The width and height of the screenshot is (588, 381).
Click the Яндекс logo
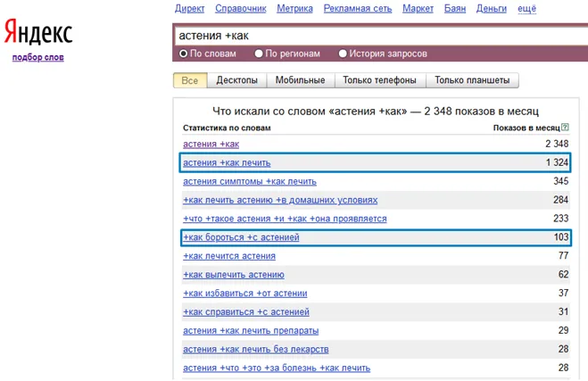coord(37,31)
